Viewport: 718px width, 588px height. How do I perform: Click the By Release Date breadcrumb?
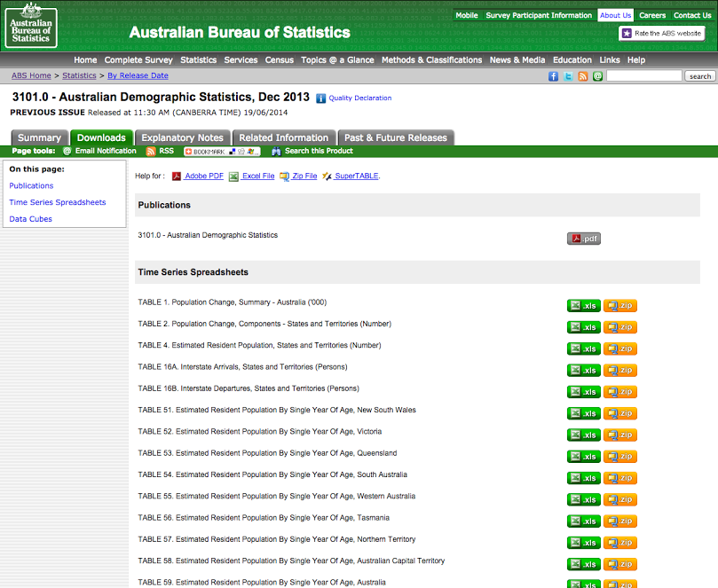pos(138,75)
